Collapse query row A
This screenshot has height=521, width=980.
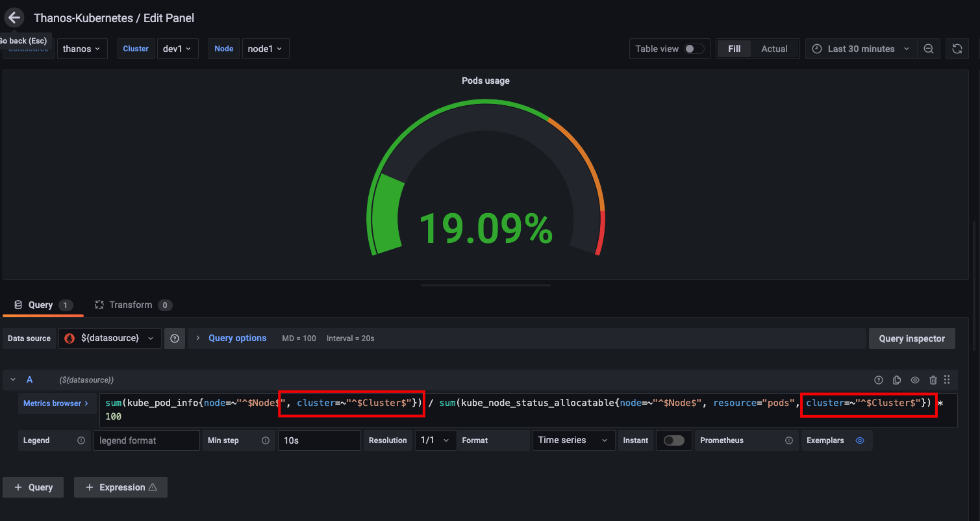pos(13,379)
